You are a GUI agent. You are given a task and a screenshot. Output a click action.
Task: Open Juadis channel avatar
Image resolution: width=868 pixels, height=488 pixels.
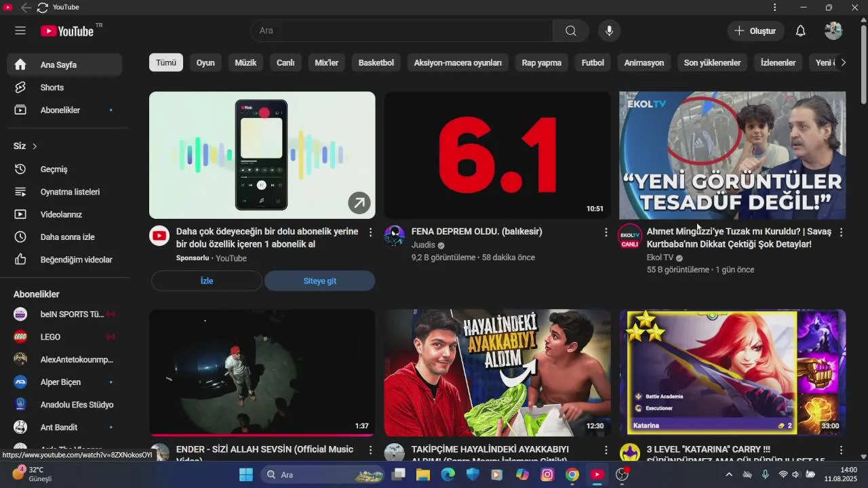(395, 235)
